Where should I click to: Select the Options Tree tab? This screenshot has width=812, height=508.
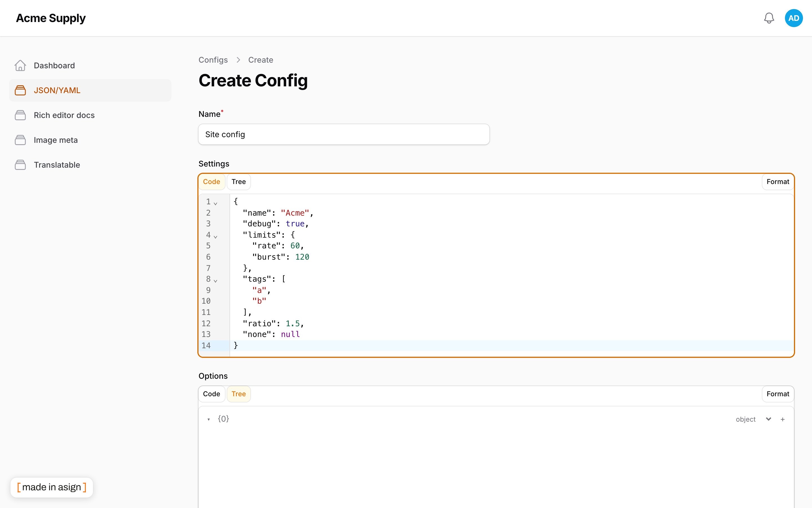click(x=239, y=394)
